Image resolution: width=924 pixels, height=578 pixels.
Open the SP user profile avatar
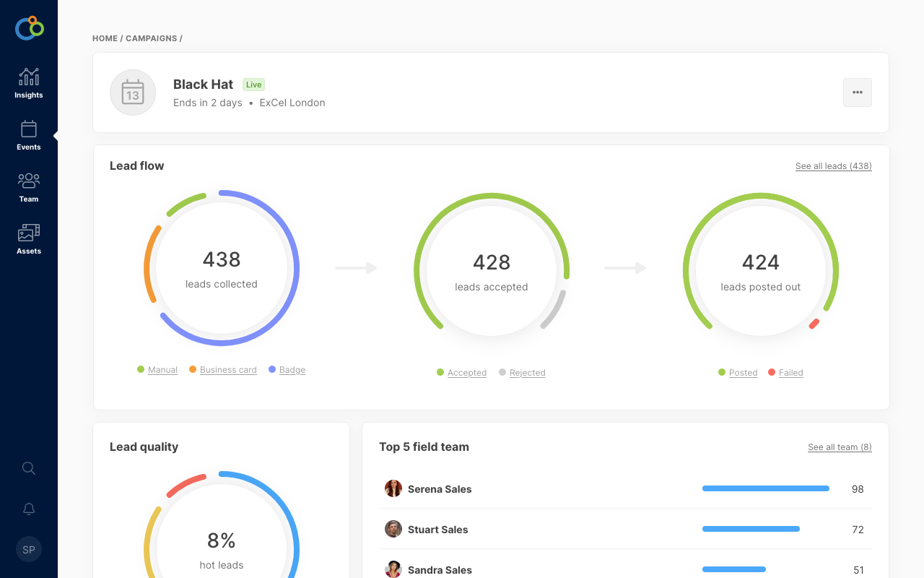(x=29, y=550)
